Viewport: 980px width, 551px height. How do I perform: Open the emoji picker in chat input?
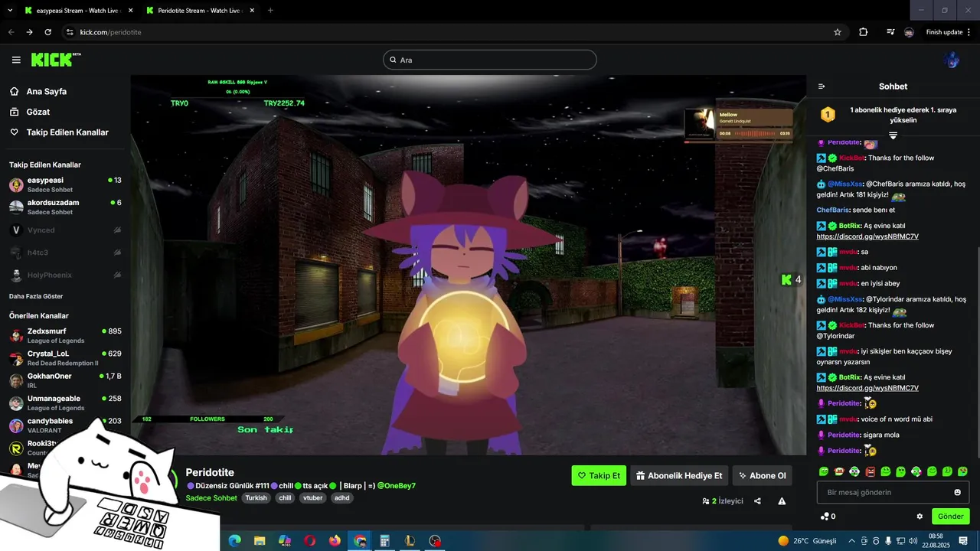pyautogui.click(x=957, y=492)
